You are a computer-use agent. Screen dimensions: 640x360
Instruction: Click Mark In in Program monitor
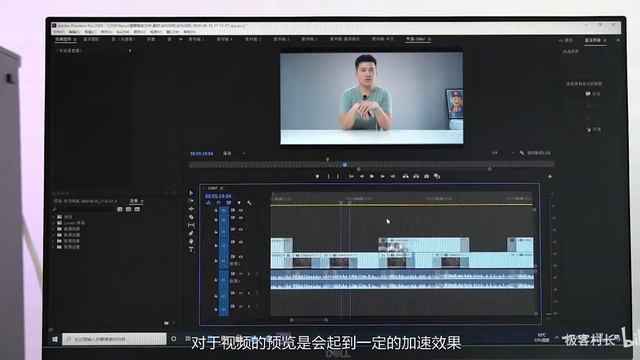click(328, 176)
